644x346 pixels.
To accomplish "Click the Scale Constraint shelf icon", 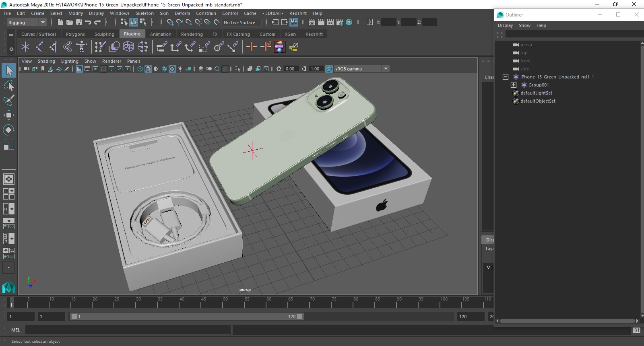I will tap(204, 47).
